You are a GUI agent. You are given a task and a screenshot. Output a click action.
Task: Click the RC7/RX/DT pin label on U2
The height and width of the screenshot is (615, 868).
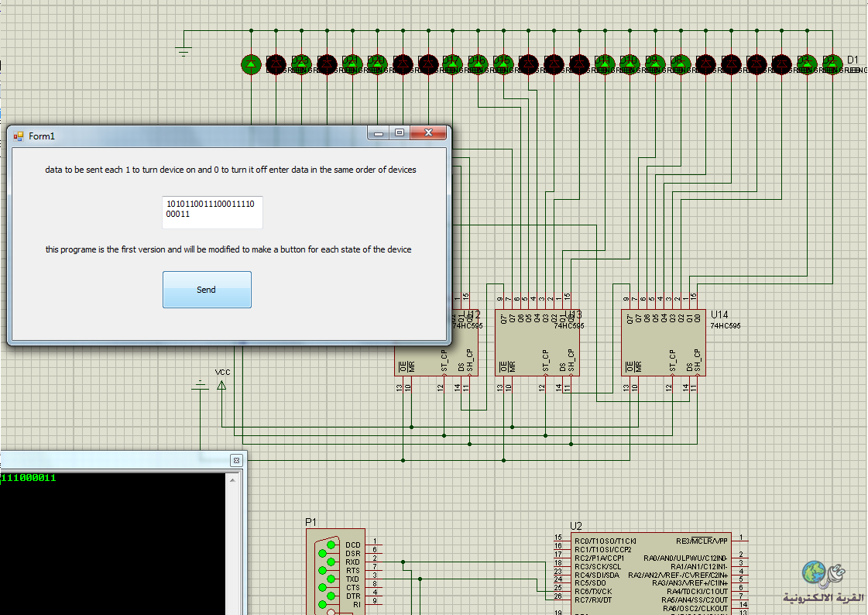point(593,600)
